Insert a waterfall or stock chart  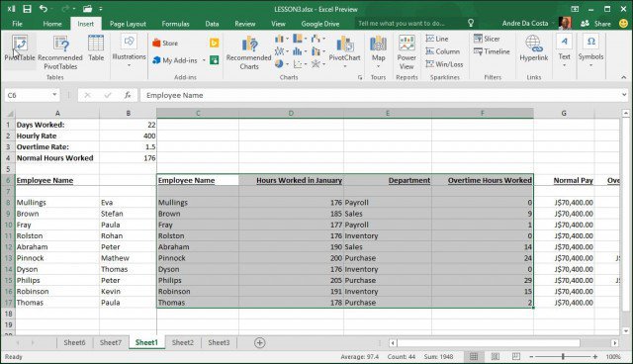pos(317,39)
